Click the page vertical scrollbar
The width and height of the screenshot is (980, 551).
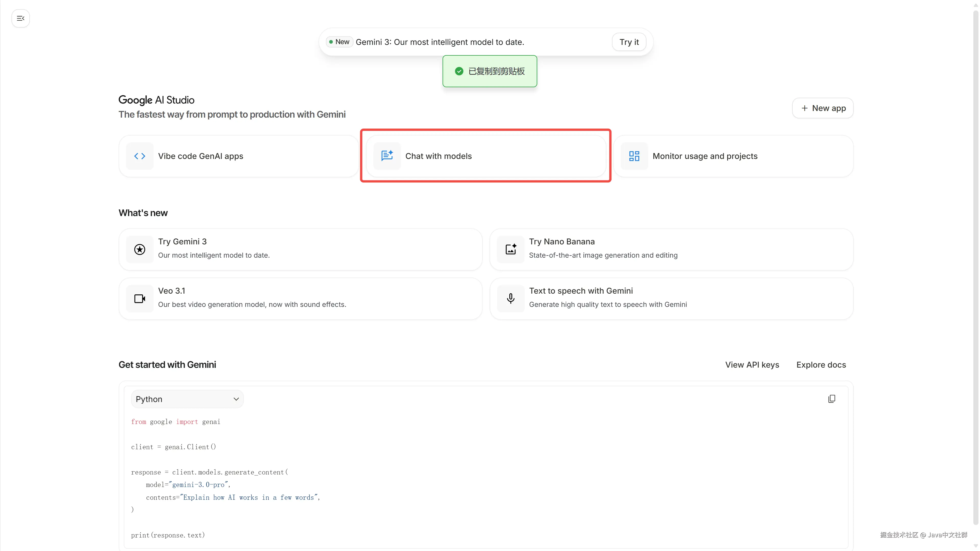[976, 266]
